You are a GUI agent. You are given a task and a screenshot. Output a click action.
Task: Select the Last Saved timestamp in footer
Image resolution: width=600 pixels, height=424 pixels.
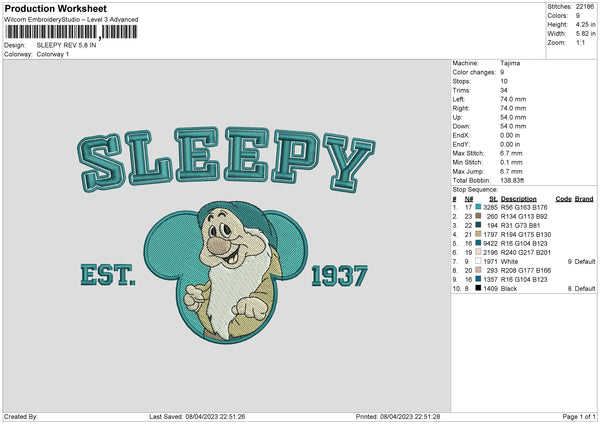pyautogui.click(x=197, y=416)
